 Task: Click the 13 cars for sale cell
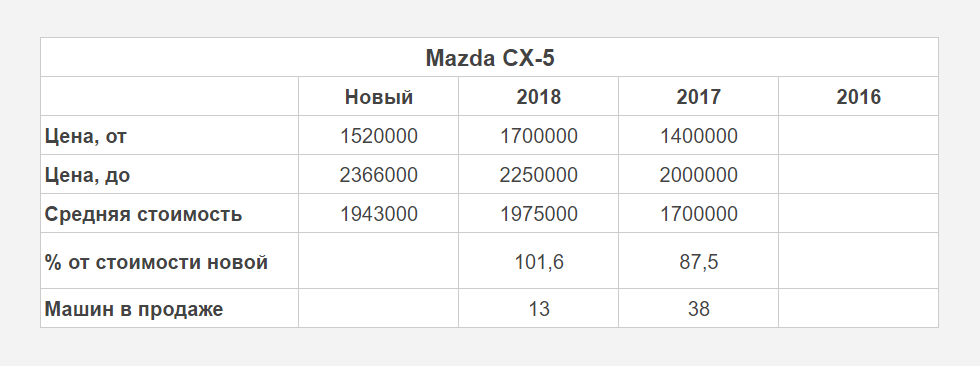point(539,309)
